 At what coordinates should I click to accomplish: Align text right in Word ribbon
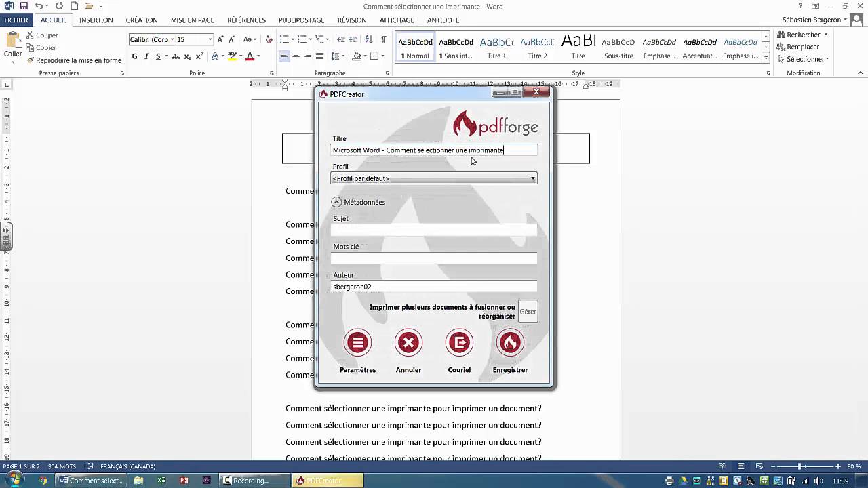point(308,56)
